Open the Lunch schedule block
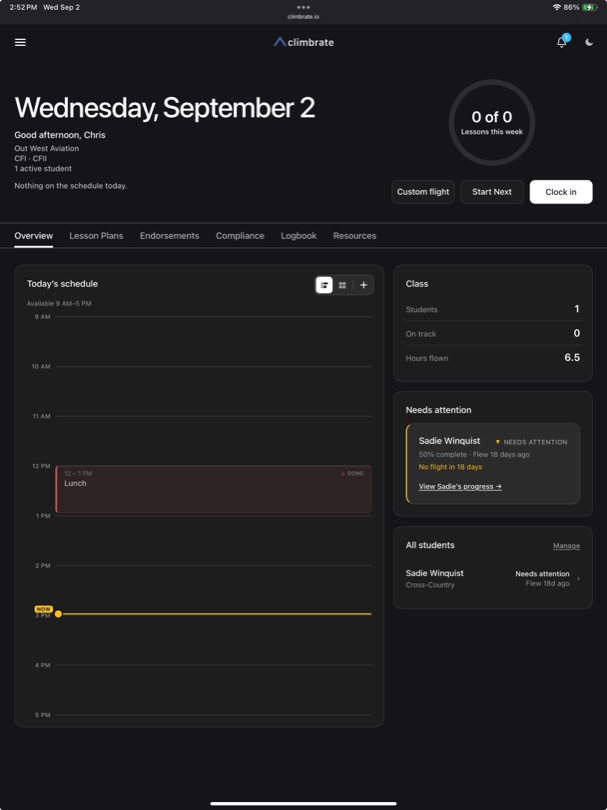 (213, 489)
